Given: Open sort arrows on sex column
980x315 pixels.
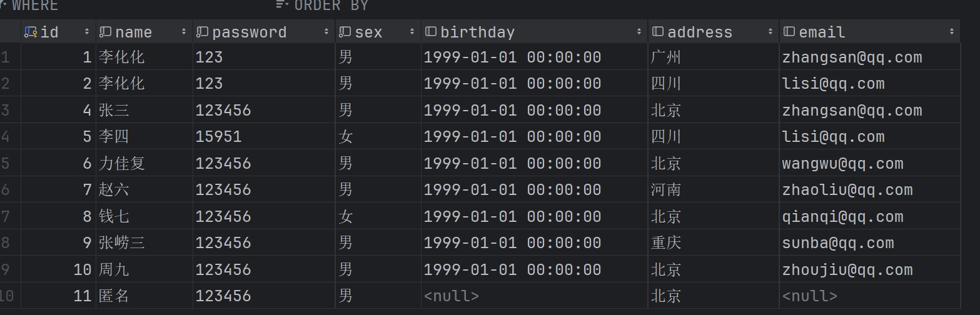Looking at the screenshot, I should [412, 32].
